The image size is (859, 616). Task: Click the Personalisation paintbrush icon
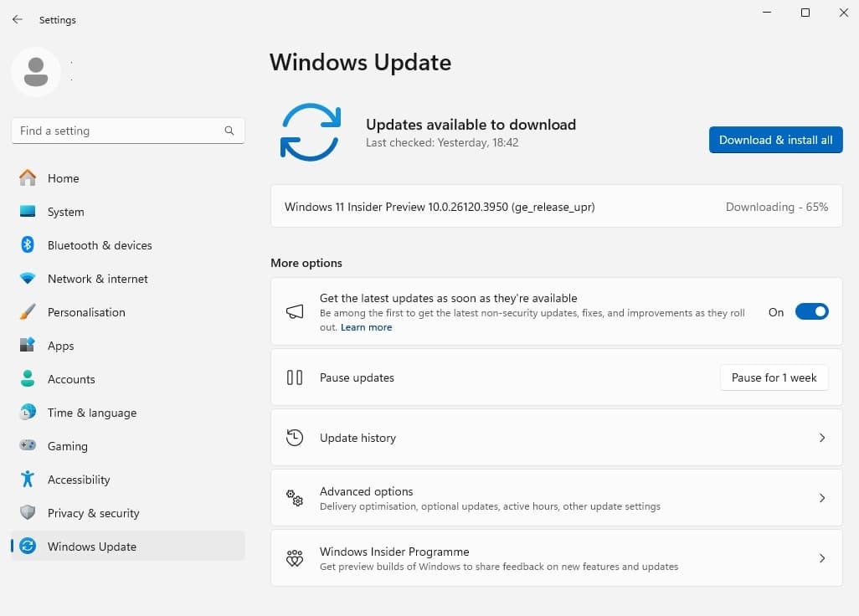coord(28,312)
